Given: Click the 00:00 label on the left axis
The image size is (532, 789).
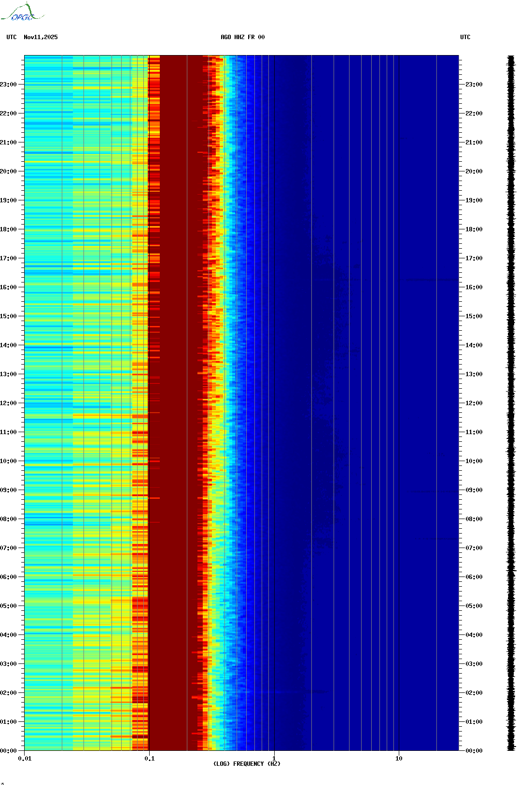Looking at the screenshot, I should pos(8,751).
